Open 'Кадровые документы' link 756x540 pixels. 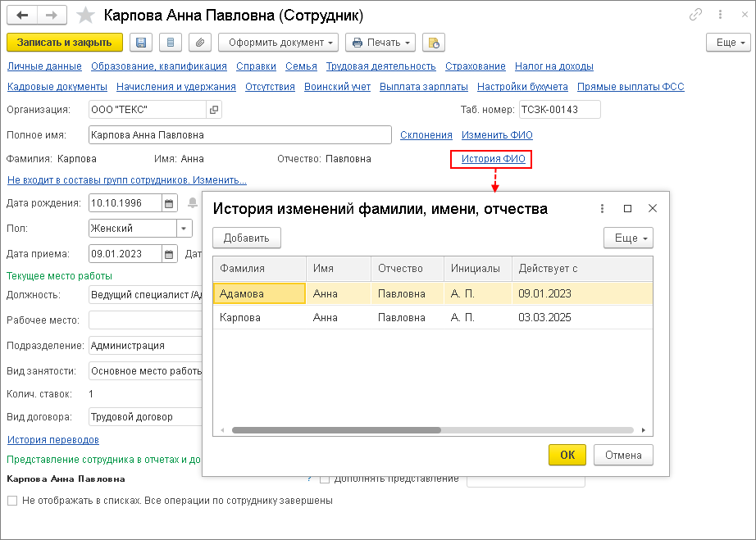click(x=57, y=87)
